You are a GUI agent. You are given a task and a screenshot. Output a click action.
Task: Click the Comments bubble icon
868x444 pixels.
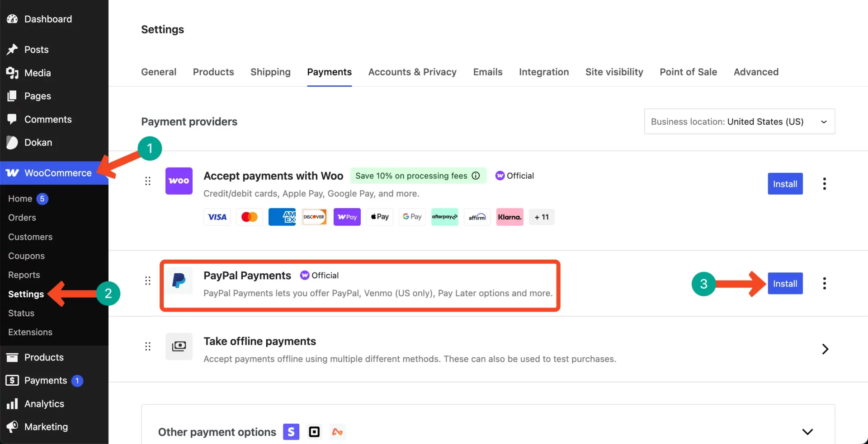pyautogui.click(x=12, y=119)
